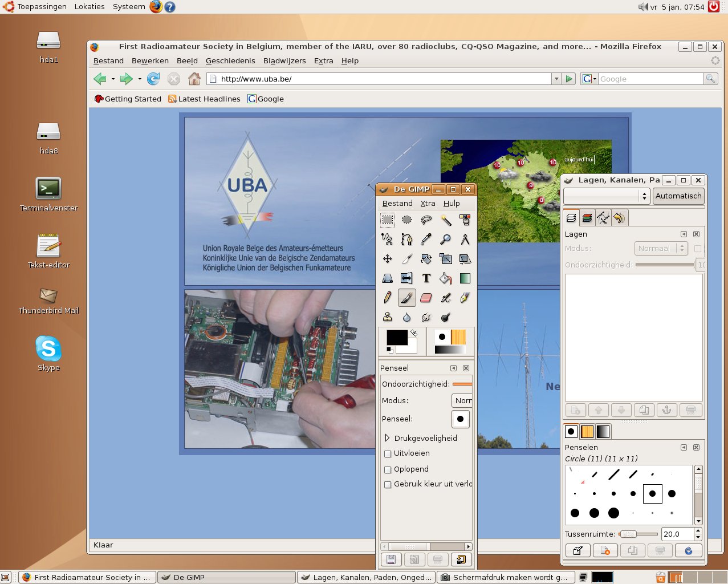
Task: Select the Magnify zoom tool
Action: [446, 240]
